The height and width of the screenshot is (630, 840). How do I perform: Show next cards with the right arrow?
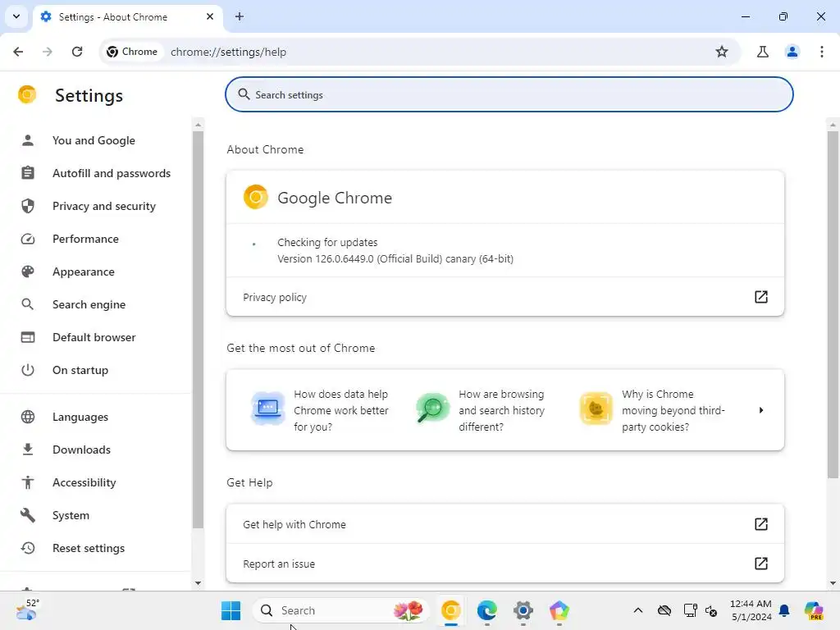[760, 410]
